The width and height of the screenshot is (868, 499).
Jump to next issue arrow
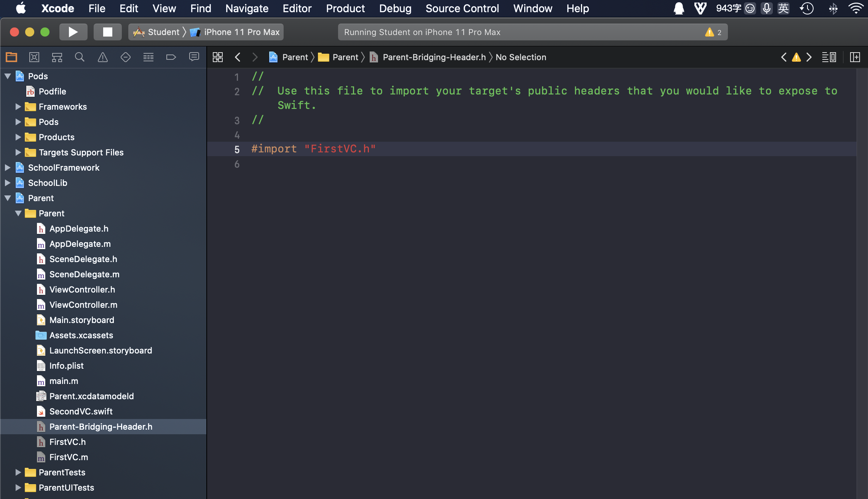click(x=809, y=57)
